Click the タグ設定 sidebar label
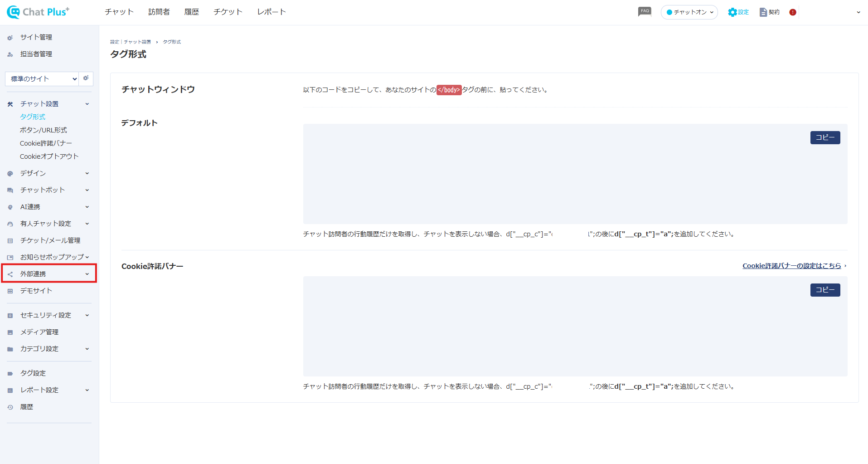 [33, 373]
